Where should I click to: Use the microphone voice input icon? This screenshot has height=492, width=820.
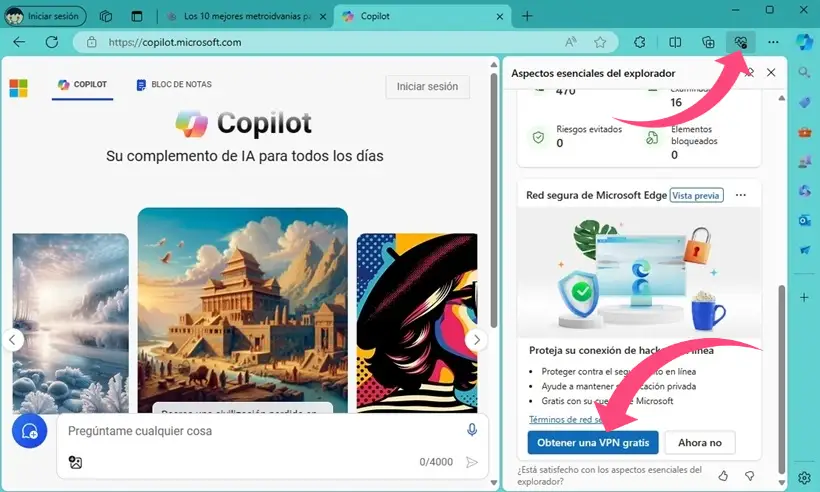pyautogui.click(x=472, y=430)
